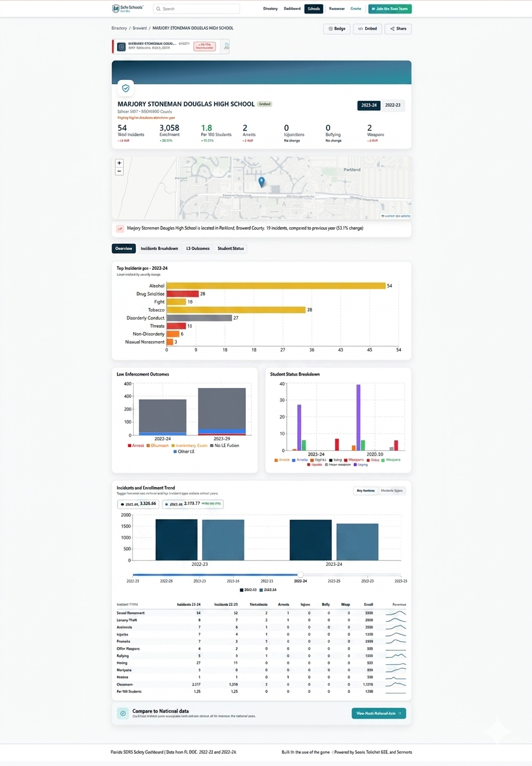Click the Embed code button
Screen dimensions: 532x766
(368, 28)
